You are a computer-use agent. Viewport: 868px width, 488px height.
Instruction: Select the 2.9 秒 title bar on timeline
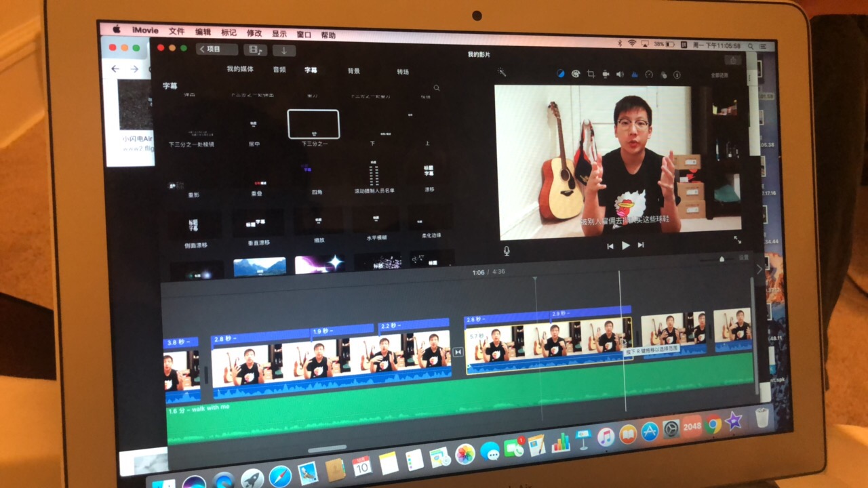pyautogui.click(x=590, y=313)
